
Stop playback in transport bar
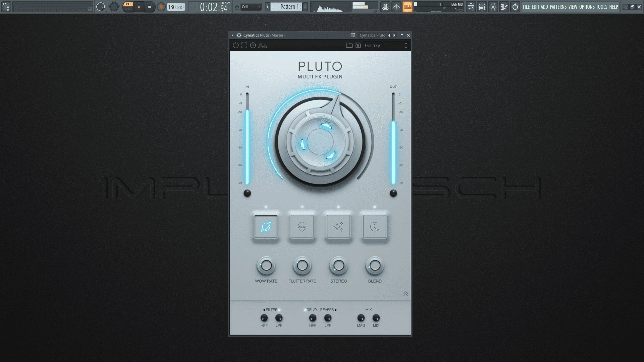point(150,7)
